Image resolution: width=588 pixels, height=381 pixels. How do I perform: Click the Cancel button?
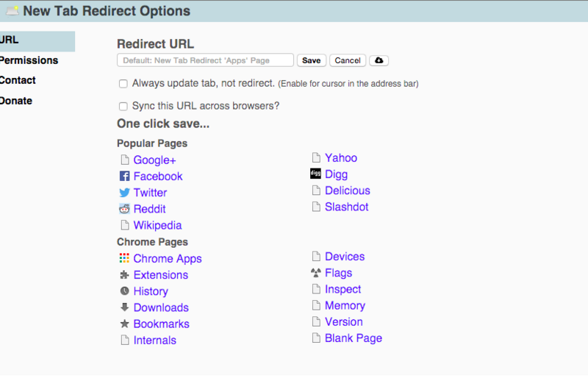[x=347, y=60]
